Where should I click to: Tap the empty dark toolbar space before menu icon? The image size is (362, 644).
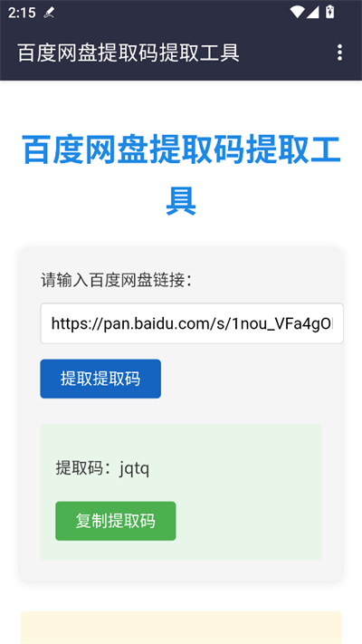(285, 53)
